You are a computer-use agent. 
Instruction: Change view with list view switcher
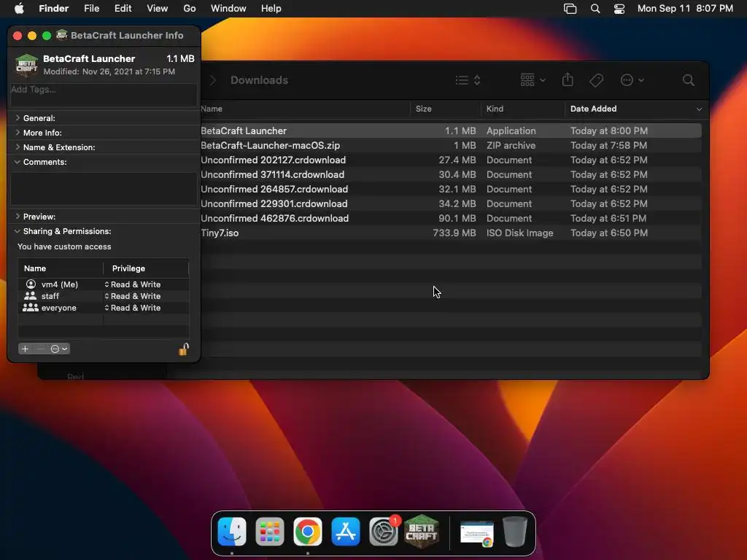point(468,80)
